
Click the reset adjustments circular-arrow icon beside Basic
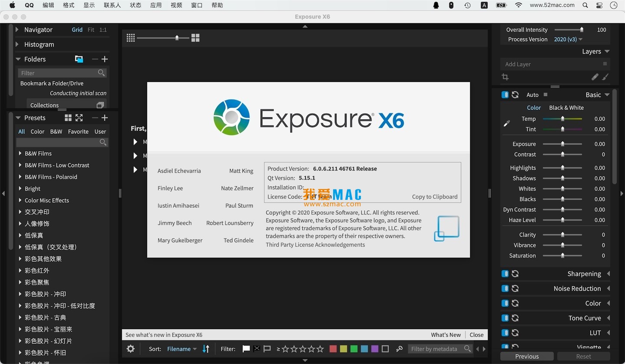(515, 94)
